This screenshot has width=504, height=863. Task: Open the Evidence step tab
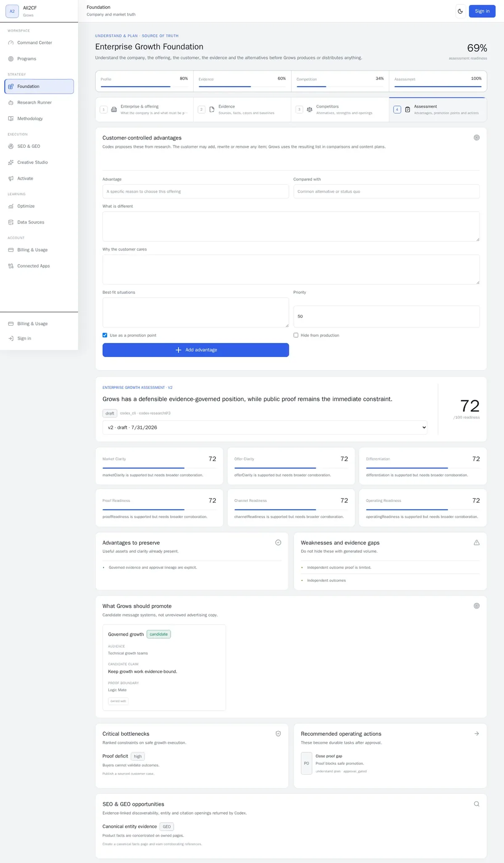[x=242, y=110]
